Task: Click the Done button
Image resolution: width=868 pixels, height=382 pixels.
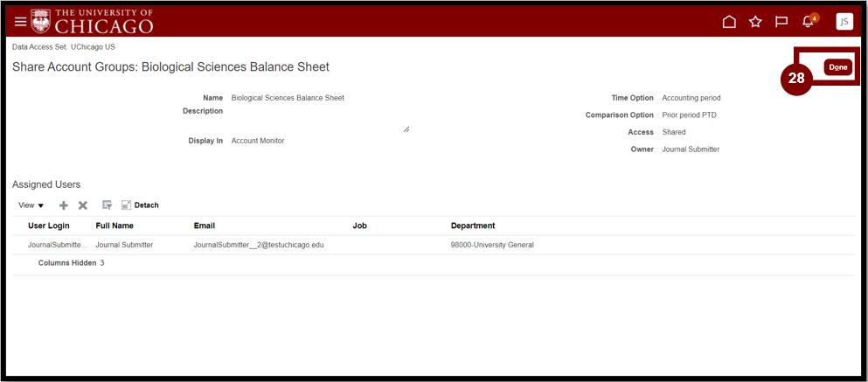Action: [838, 67]
